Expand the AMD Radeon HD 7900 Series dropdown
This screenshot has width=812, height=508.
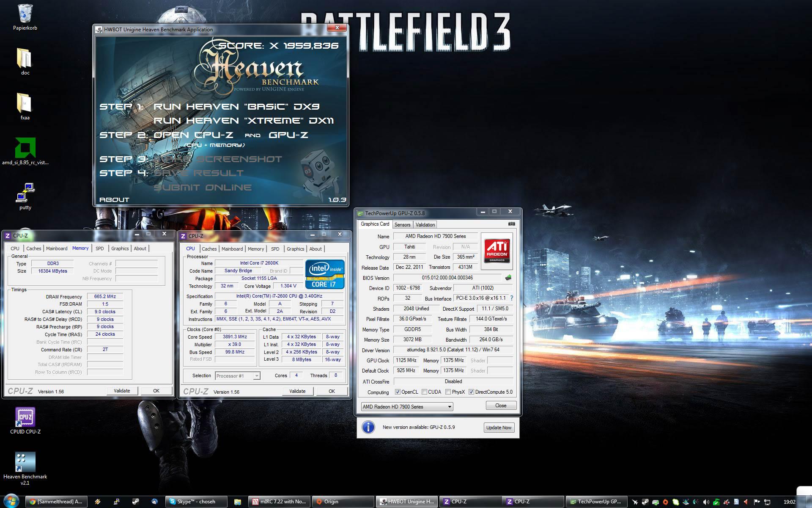click(407, 406)
